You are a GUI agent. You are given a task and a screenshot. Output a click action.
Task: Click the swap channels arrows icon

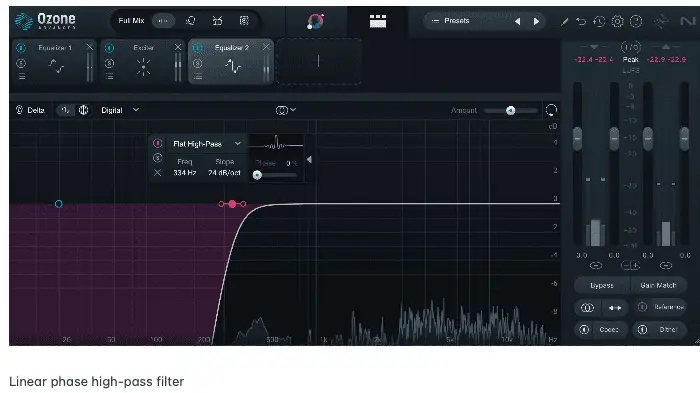click(x=615, y=308)
